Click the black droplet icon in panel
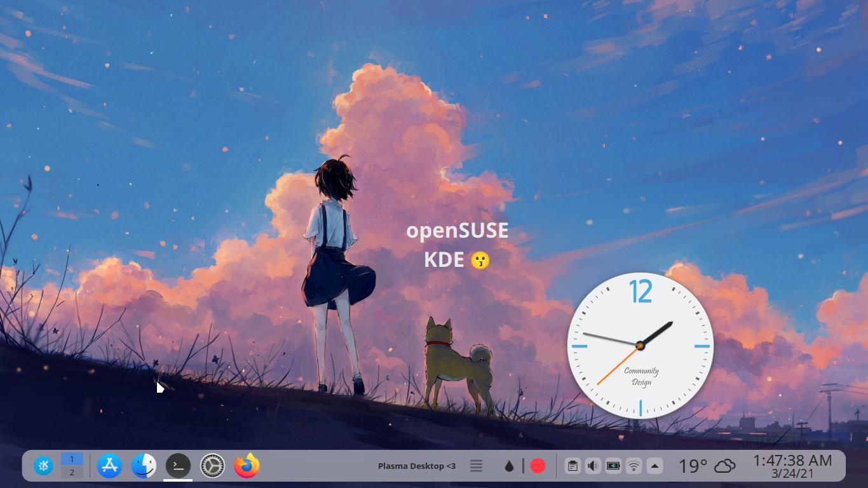 coord(509,466)
